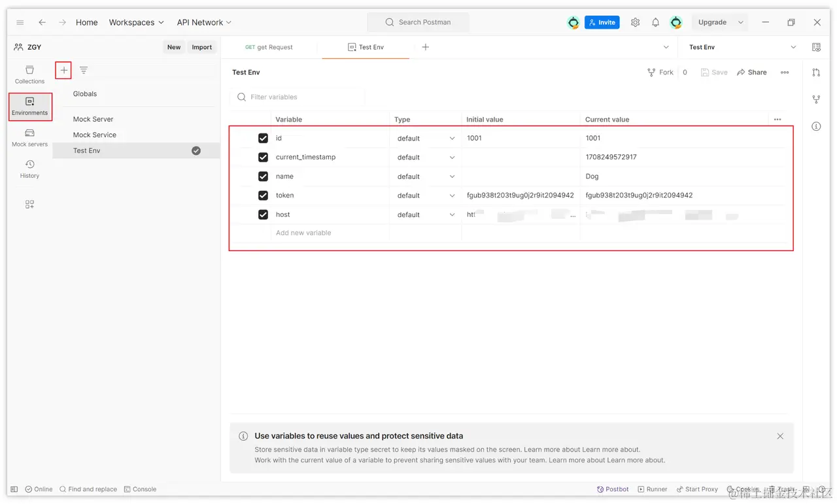Share the Test Env environment
The image size is (837, 504).
tap(752, 73)
